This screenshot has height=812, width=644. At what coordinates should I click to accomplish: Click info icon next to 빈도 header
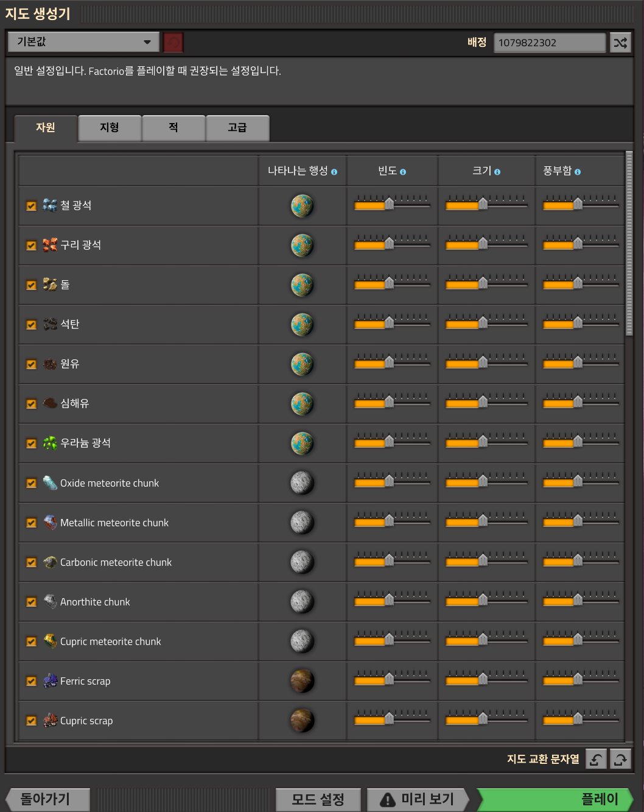(x=403, y=172)
